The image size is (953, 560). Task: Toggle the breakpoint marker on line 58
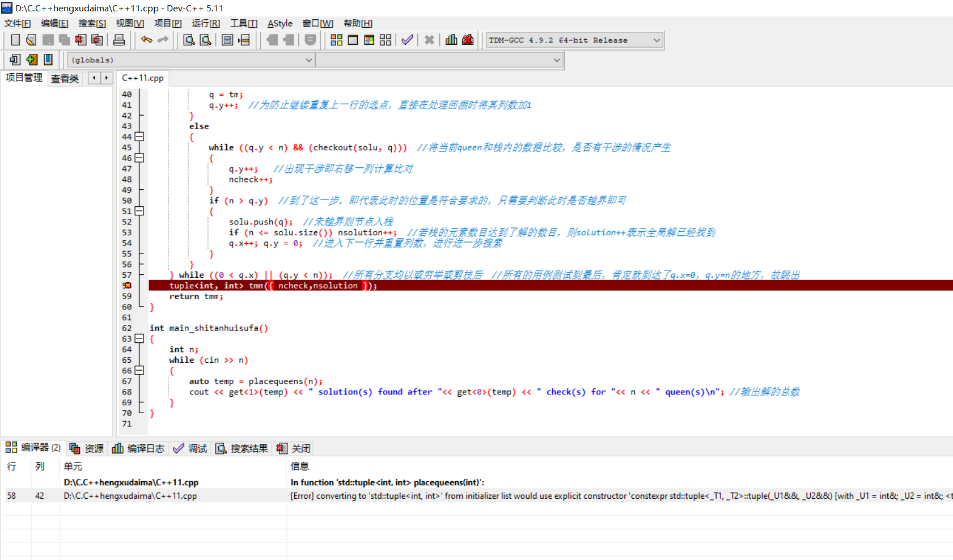(x=127, y=286)
